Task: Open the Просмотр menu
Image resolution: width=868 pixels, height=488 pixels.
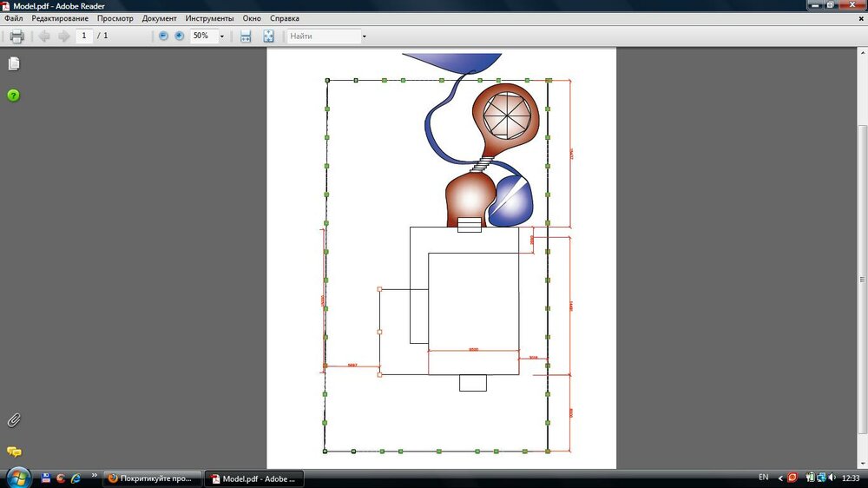Action: pyautogui.click(x=115, y=18)
